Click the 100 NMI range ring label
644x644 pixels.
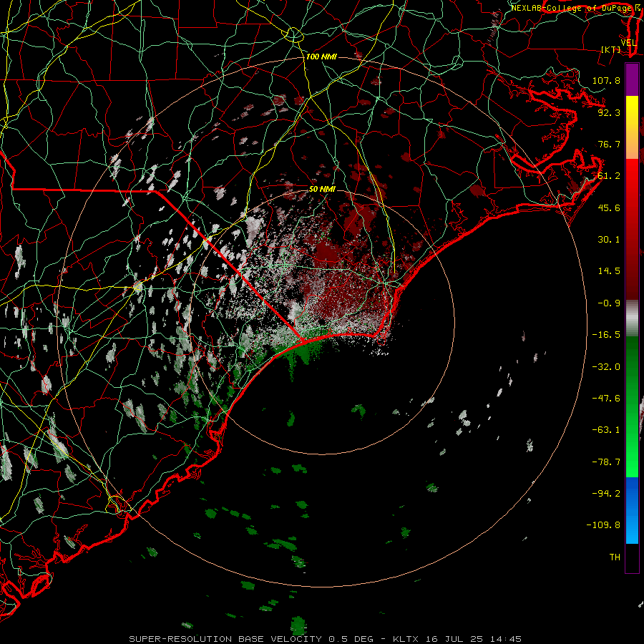point(321,57)
